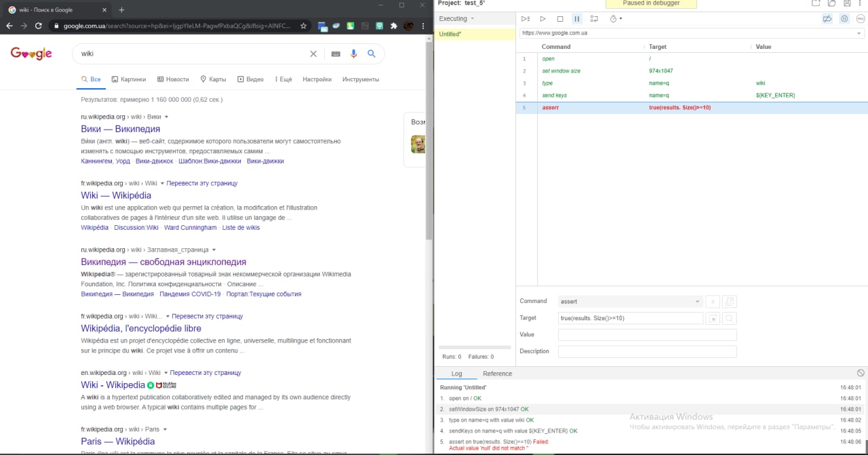This screenshot has height=455, width=868.
Task: Open Selenium IDE more options menu
Action: pyautogui.click(x=861, y=3)
